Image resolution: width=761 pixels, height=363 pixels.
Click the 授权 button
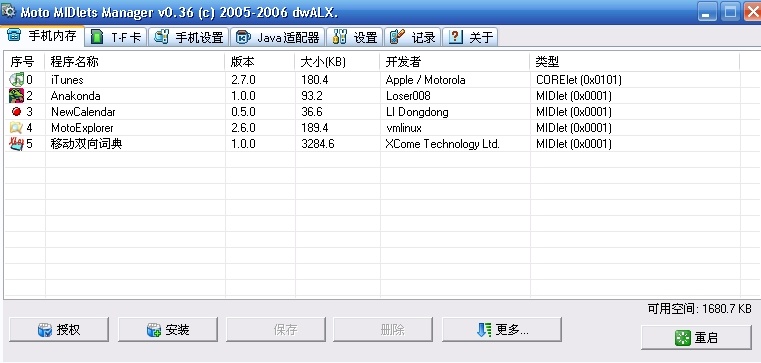59,330
